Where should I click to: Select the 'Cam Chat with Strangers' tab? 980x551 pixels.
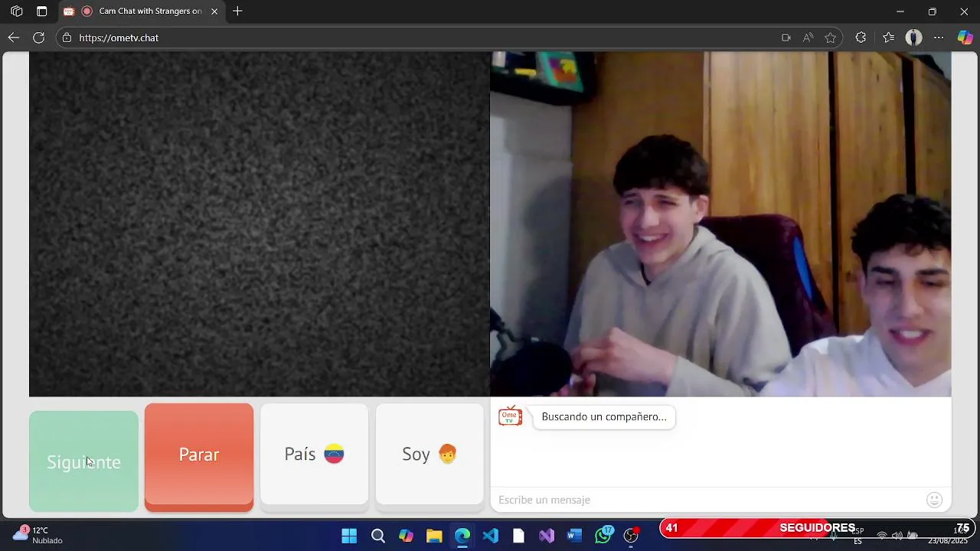click(x=141, y=11)
